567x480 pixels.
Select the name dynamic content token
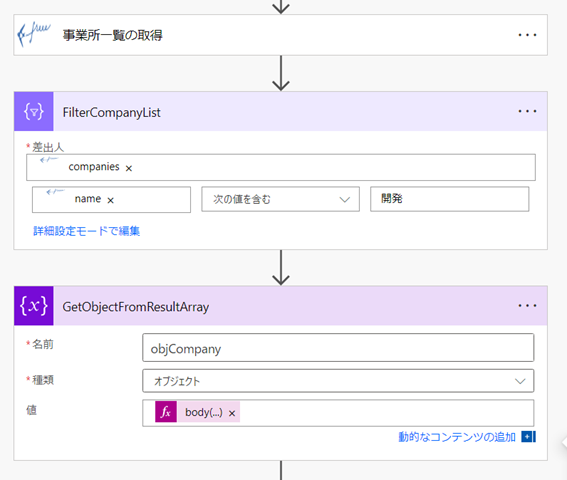[x=88, y=199]
